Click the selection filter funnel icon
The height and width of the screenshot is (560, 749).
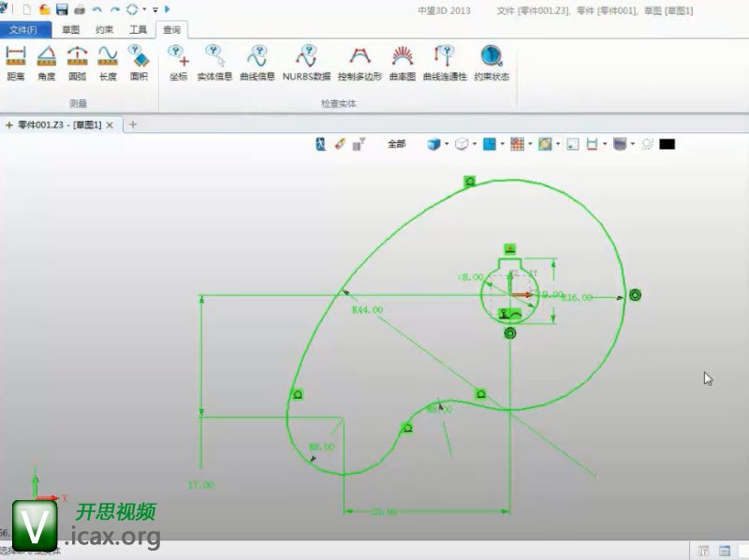(359, 144)
